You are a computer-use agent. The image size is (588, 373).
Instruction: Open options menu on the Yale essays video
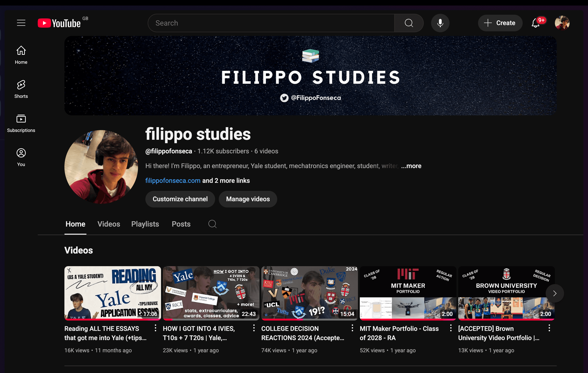(156, 328)
